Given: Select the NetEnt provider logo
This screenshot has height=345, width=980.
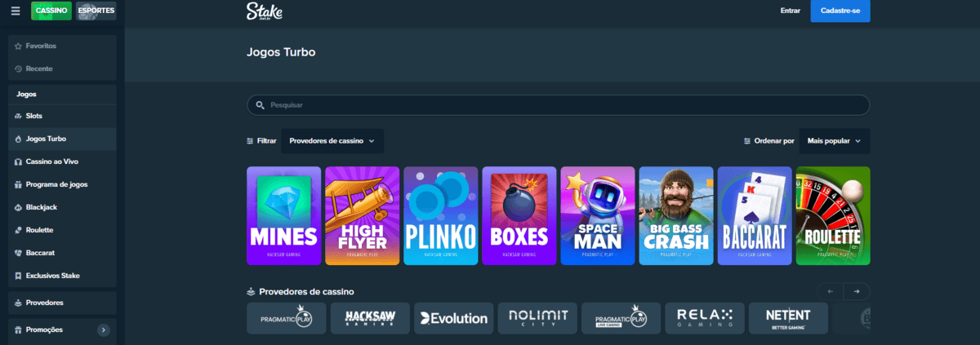Looking at the screenshot, I should pos(789,318).
